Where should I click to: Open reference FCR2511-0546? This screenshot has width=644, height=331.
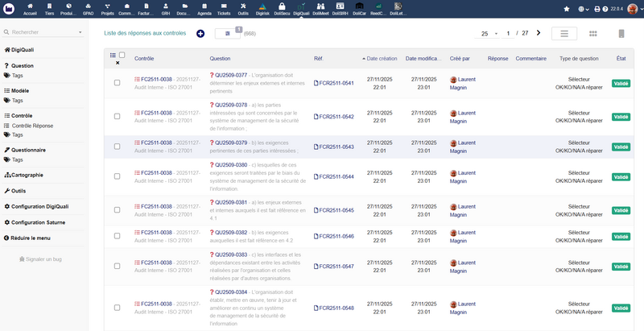(x=333, y=236)
